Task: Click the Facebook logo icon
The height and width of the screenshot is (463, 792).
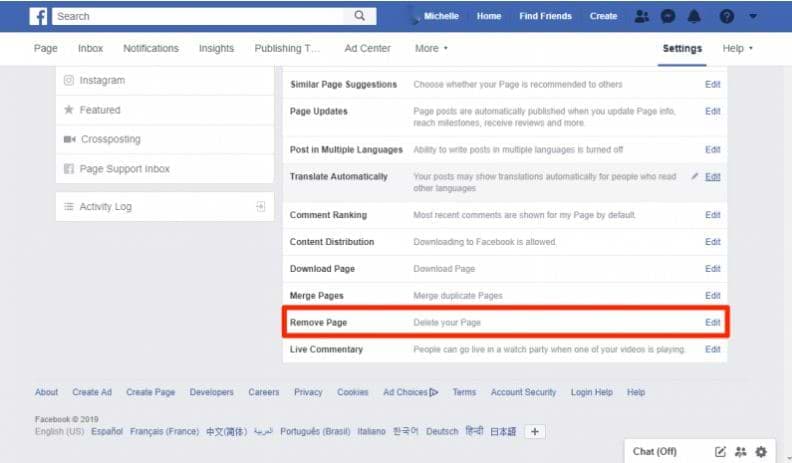Action: 38,16
